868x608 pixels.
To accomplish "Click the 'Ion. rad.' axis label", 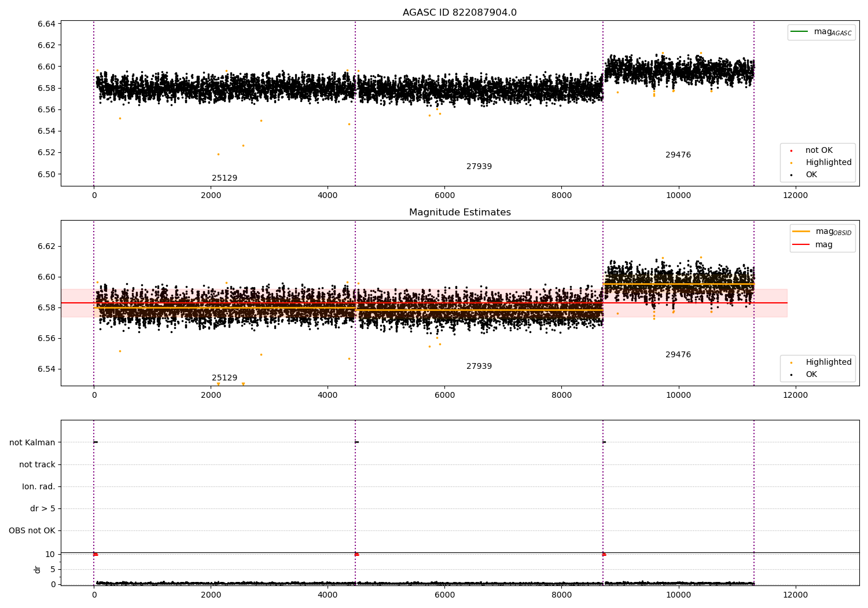I will (x=39, y=487).
